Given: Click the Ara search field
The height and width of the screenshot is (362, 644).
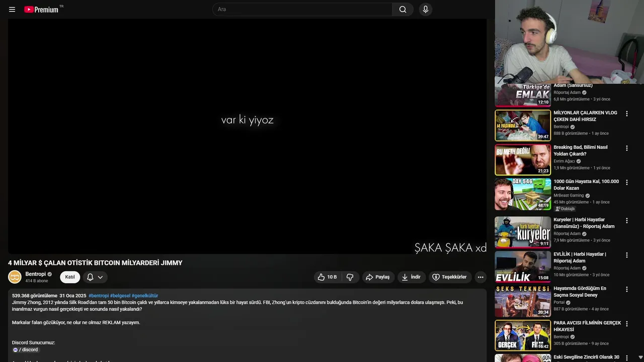Looking at the screenshot, I should point(302,10).
